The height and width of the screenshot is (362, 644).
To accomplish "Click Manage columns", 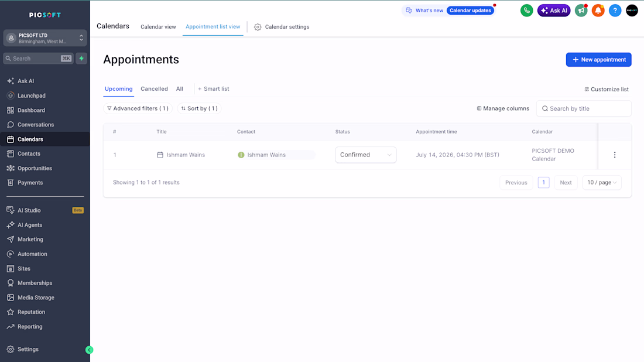I will tap(503, 108).
